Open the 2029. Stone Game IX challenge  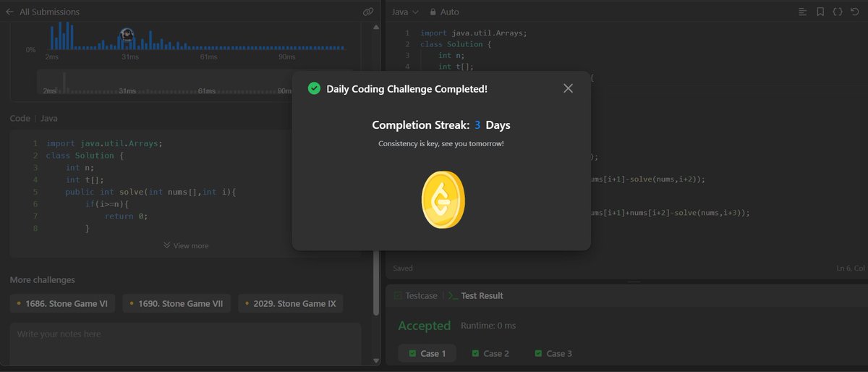(x=290, y=303)
